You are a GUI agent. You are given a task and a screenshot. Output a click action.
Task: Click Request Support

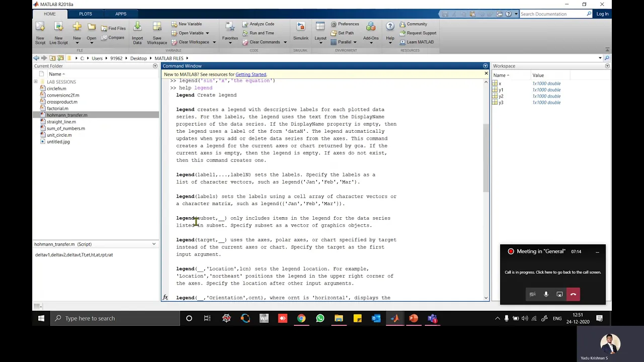pos(418,33)
